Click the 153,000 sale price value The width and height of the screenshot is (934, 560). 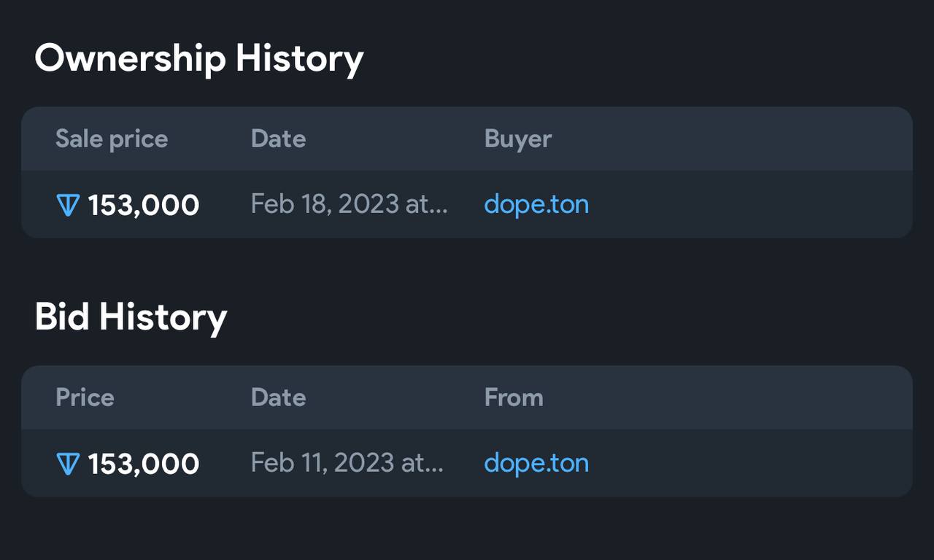point(144,206)
